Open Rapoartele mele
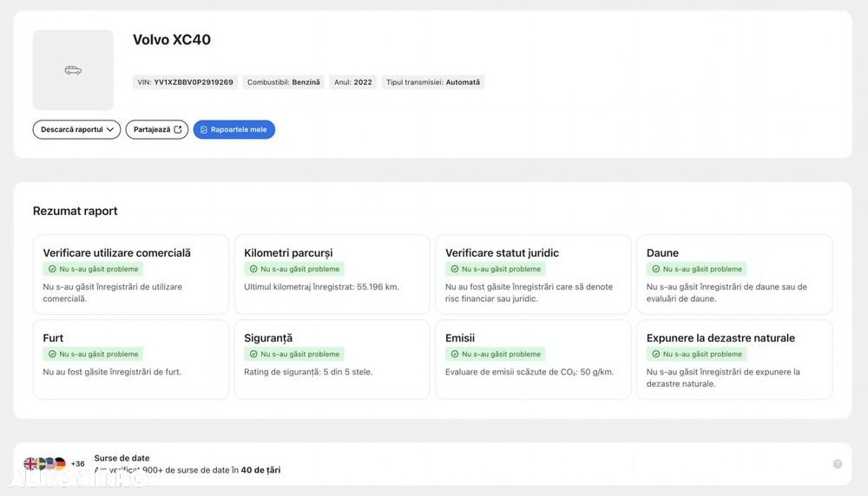868x496 pixels. [233, 129]
